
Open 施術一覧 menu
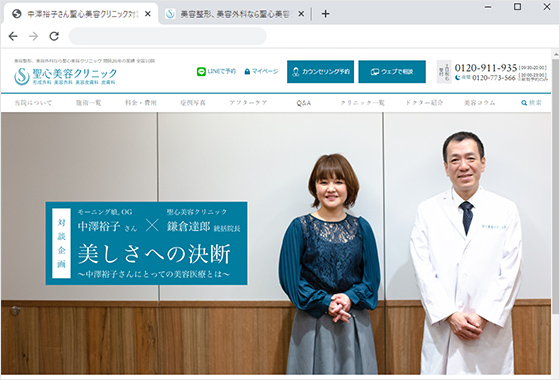click(x=89, y=103)
